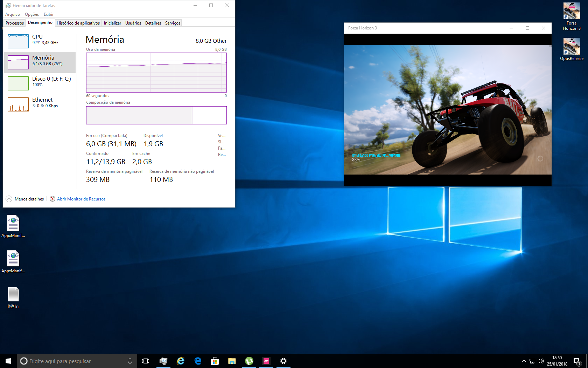Select Disco 0 in the performance sidebar
Viewport: 588px width, 368px height.
[x=40, y=83]
